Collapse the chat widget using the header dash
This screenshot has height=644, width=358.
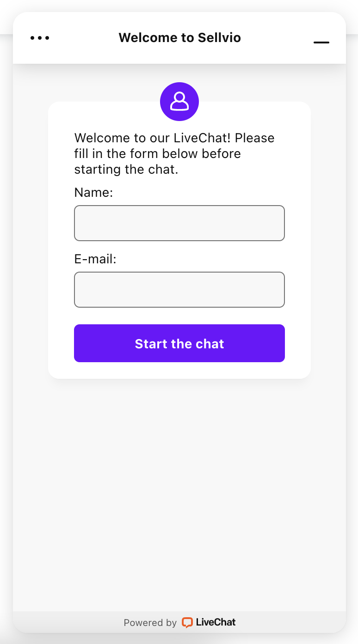(321, 43)
